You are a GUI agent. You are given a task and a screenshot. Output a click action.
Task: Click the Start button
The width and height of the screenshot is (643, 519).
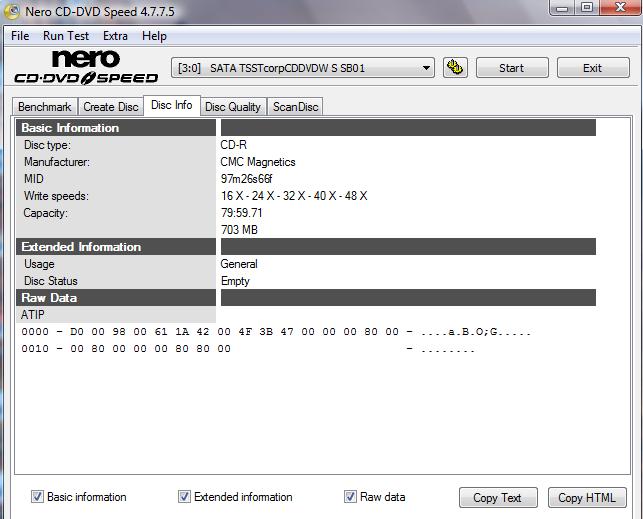coord(512,68)
